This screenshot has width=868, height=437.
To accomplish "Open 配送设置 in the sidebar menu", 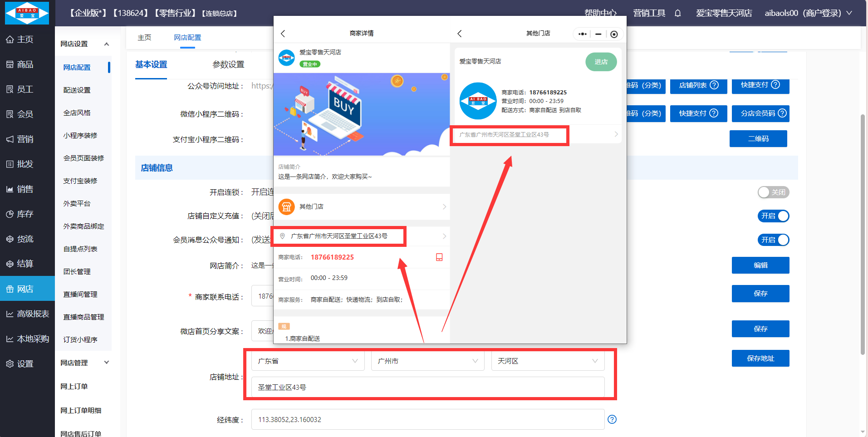I will point(77,90).
